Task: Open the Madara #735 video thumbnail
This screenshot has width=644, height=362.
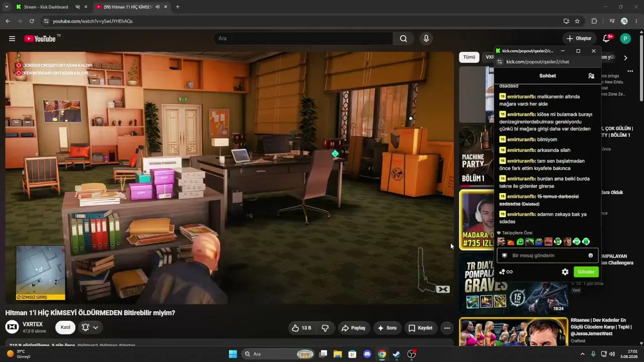Action: pyautogui.click(x=476, y=220)
